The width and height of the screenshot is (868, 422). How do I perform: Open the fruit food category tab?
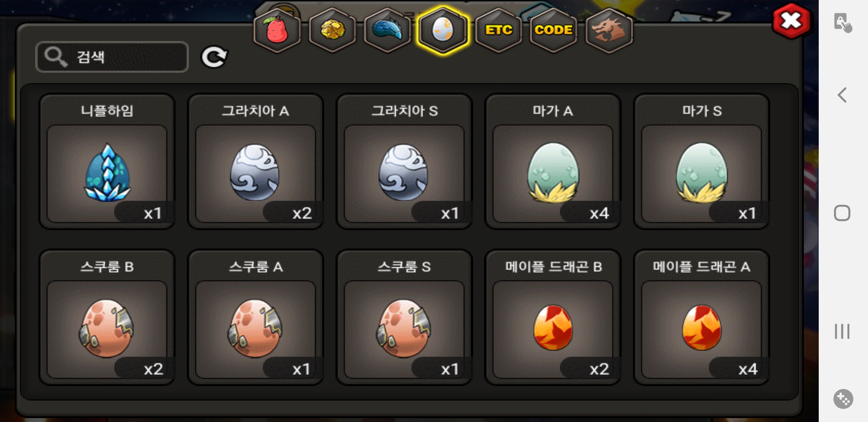point(277,30)
